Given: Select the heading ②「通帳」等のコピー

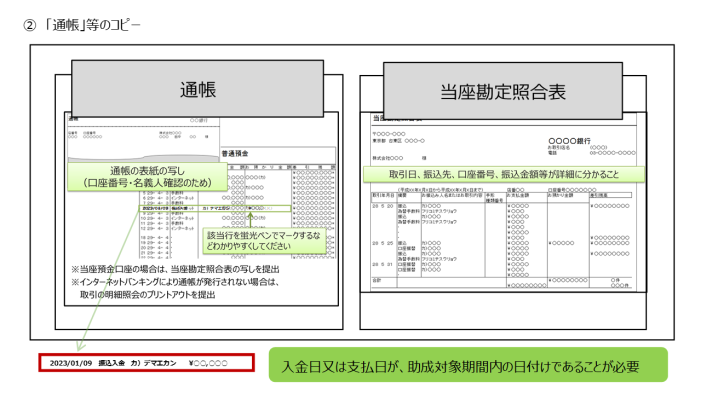Looking at the screenshot, I should pyautogui.click(x=82, y=25).
